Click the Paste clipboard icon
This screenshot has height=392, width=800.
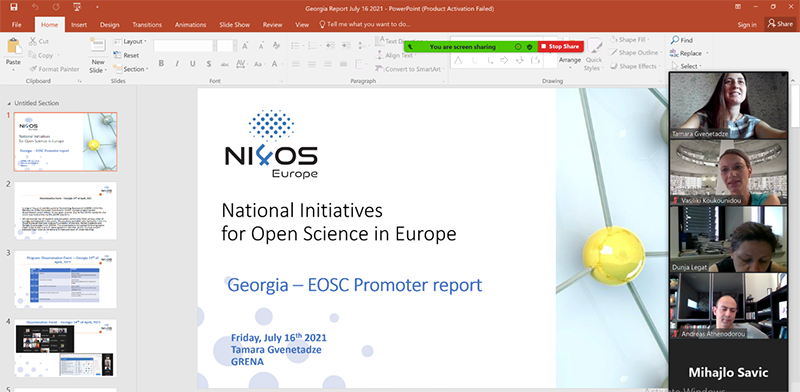point(14,46)
